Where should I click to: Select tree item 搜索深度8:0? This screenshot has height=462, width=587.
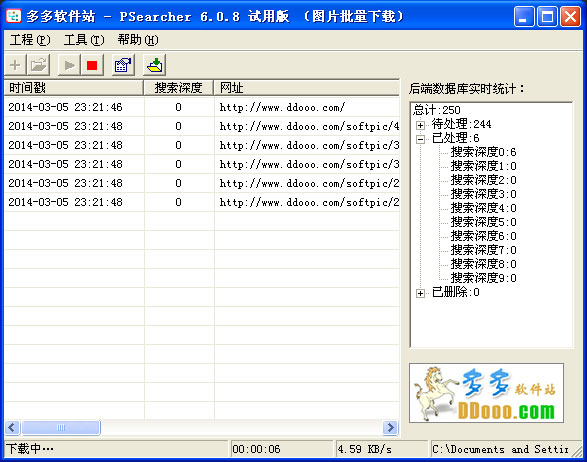[483, 264]
